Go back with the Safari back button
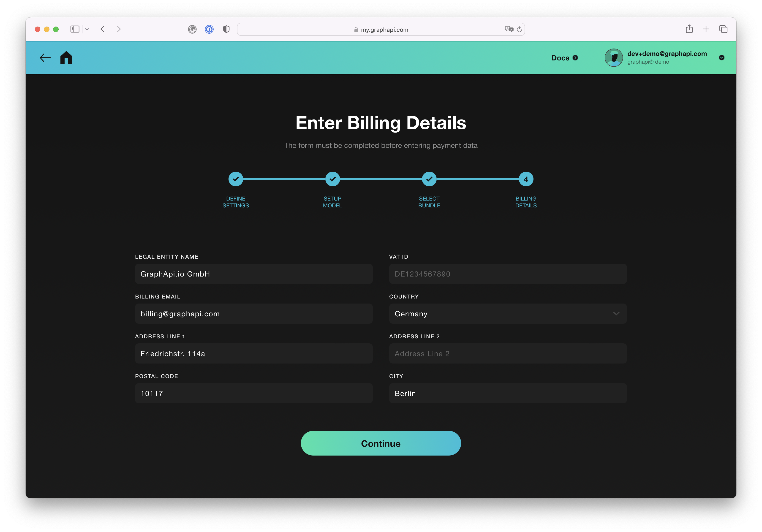This screenshot has height=532, width=762. point(103,29)
